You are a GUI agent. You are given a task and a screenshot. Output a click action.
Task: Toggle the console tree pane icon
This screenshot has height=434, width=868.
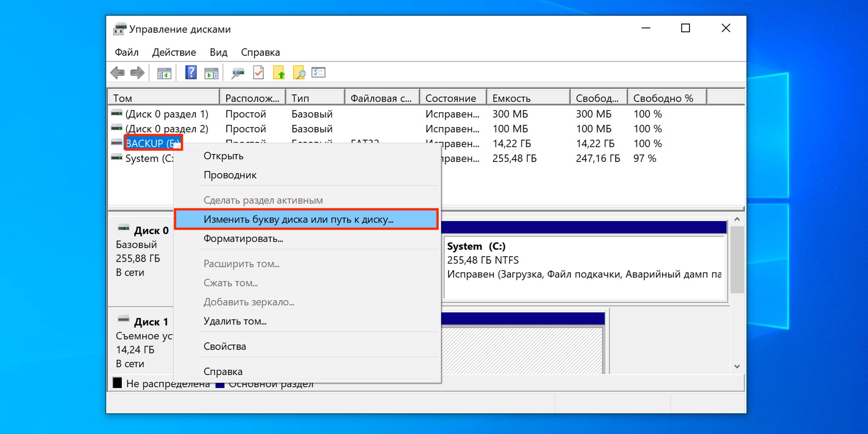pyautogui.click(x=164, y=73)
